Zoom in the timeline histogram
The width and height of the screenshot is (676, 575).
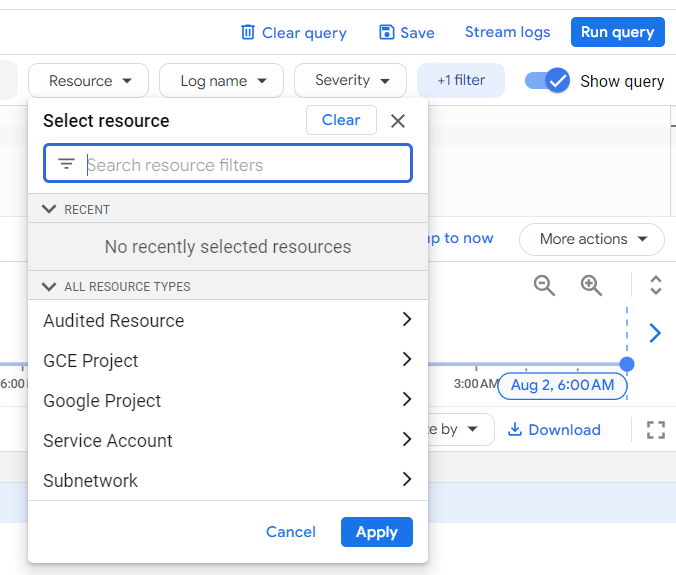point(592,286)
